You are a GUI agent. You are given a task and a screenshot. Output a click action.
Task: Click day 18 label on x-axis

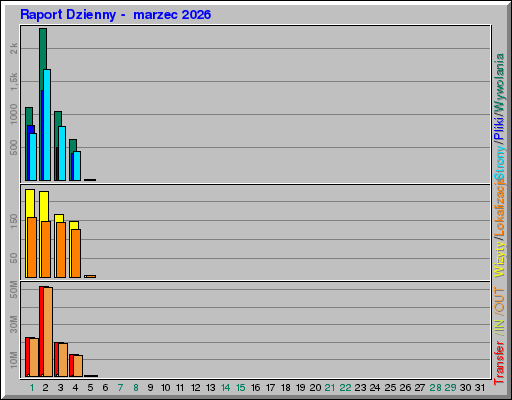pyautogui.click(x=286, y=388)
